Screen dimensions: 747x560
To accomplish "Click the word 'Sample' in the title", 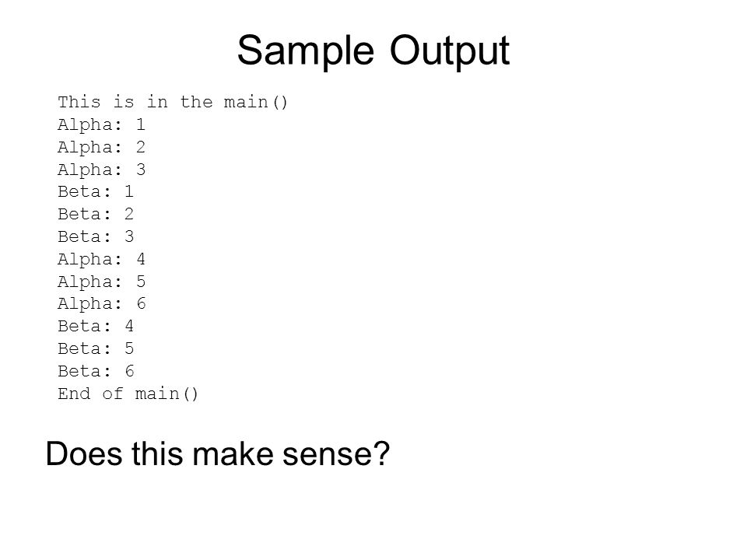I will point(305,51).
